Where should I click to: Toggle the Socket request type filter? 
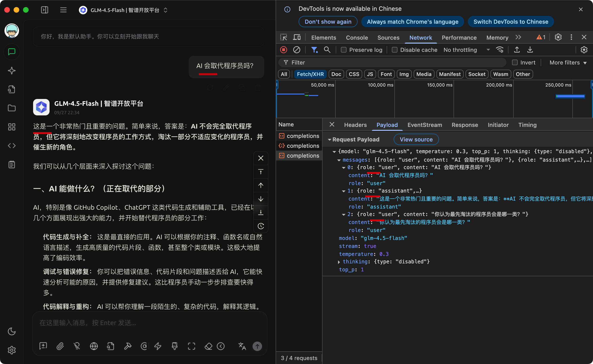[477, 74]
